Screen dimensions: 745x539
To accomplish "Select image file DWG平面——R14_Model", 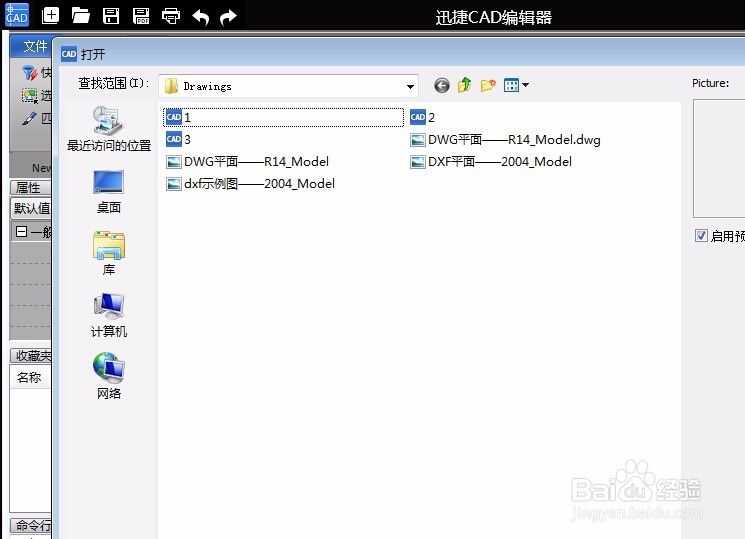I will pos(248,162).
